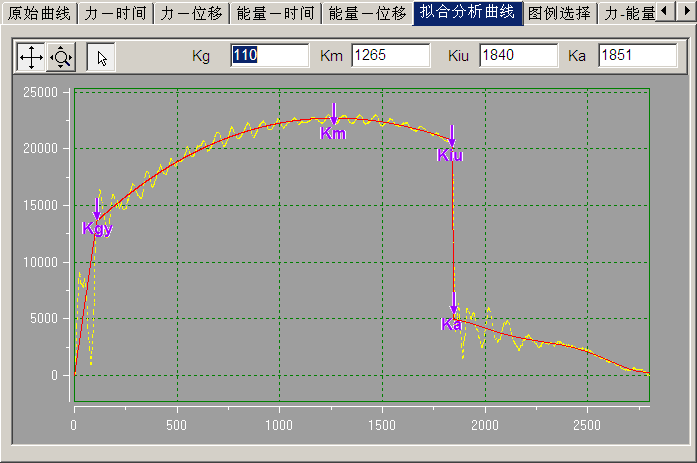
Task: Select the 拟合分析曲线 tab
Action: point(467,13)
